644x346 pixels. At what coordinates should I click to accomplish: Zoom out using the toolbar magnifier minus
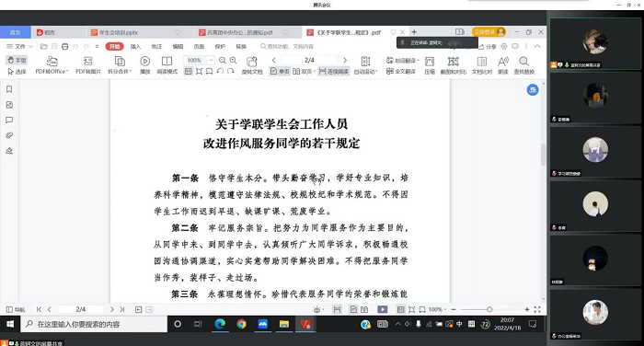coord(223,60)
